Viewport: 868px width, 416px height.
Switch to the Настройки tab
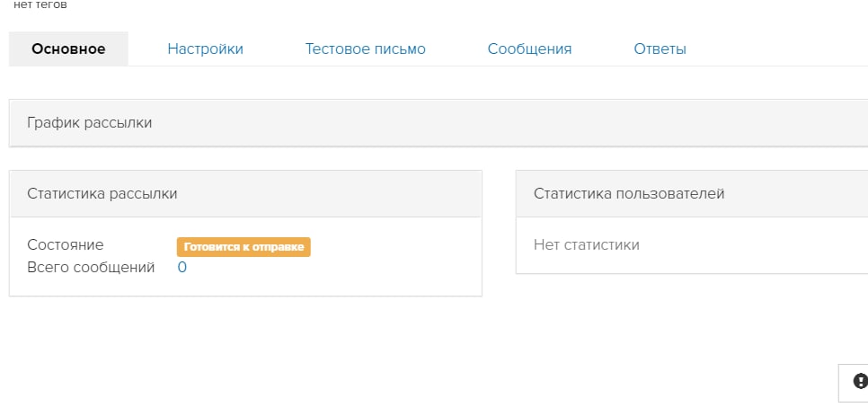click(206, 49)
